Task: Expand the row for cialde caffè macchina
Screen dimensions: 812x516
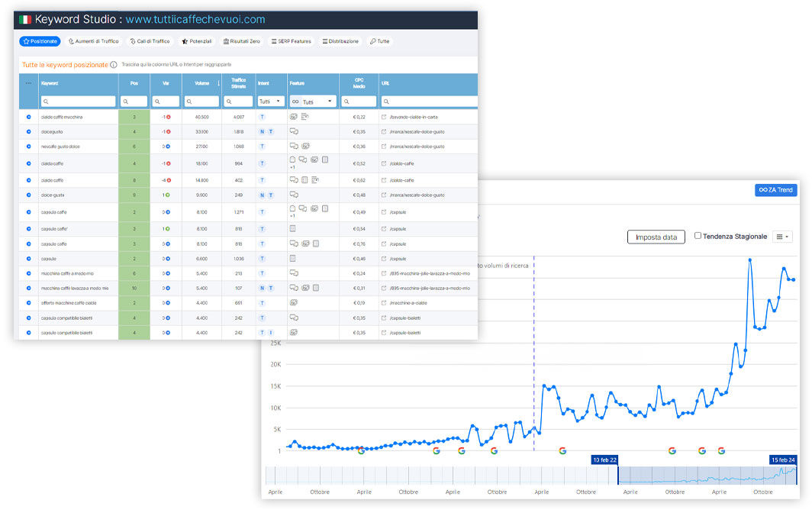Action: (x=29, y=118)
